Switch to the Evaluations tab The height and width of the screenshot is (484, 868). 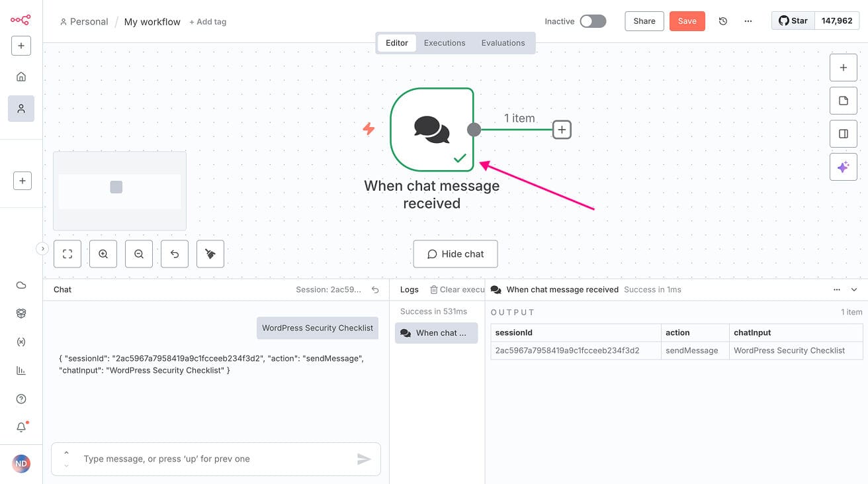tap(503, 42)
